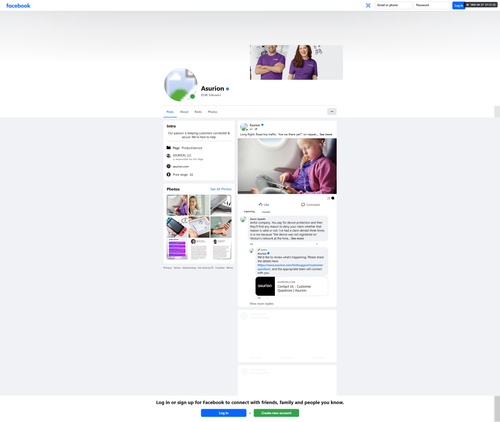Click the Terms footer link
The height and width of the screenshot is (422, 500).
[177, 268]
